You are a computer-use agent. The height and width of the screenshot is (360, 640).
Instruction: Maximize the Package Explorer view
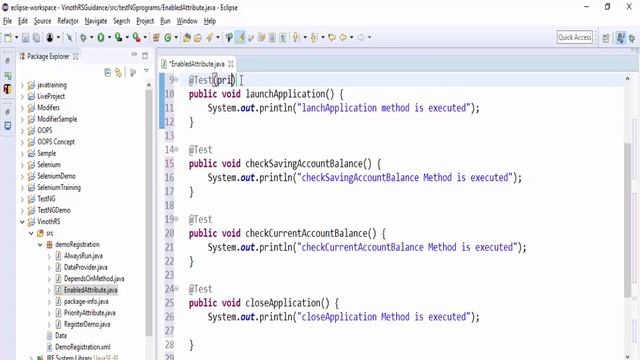click(145, 56)
